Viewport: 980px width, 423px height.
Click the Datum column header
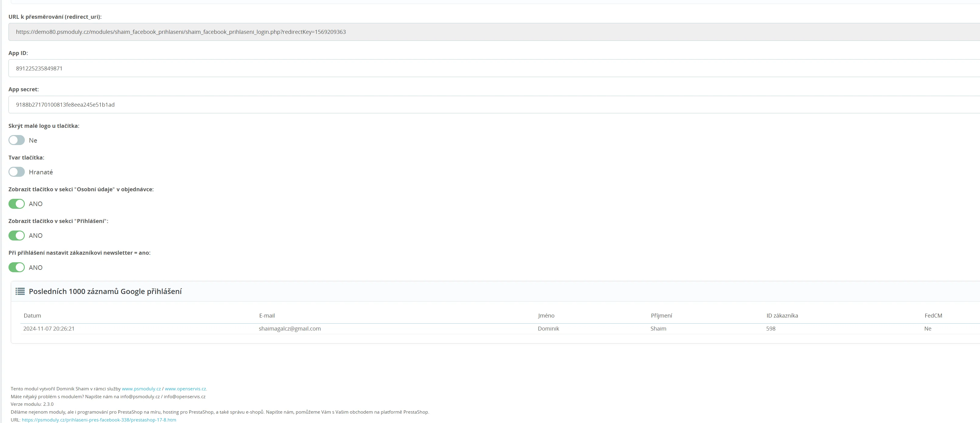tap(32, 316)
